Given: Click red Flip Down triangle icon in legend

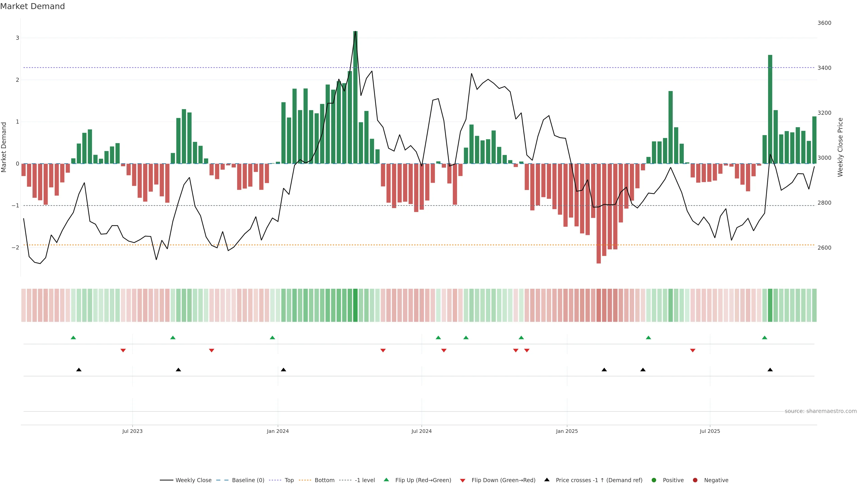Looking at the screenshot, I should [463, 480].
